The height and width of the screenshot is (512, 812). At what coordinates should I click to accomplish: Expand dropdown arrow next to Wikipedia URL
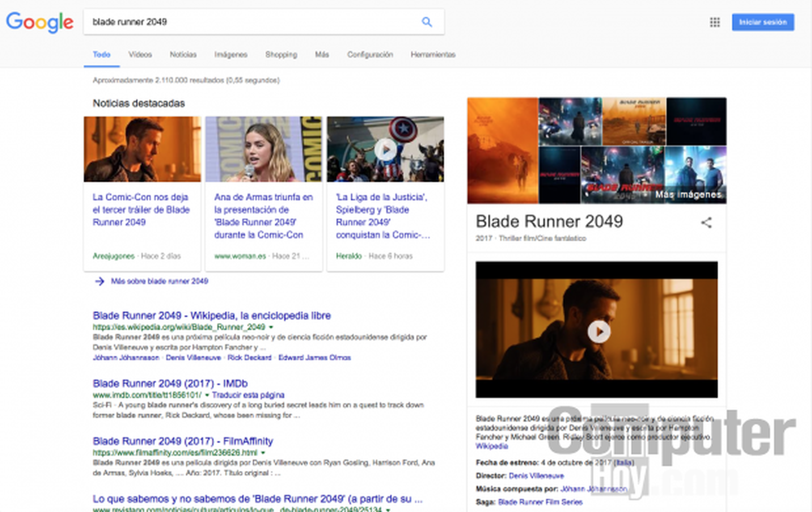coord(271,327)
